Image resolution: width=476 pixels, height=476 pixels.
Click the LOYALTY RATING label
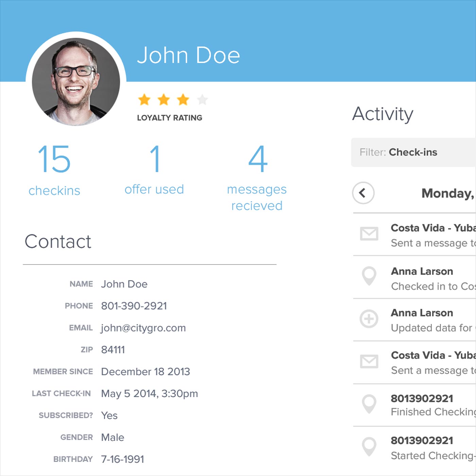(x=170, y=118)
